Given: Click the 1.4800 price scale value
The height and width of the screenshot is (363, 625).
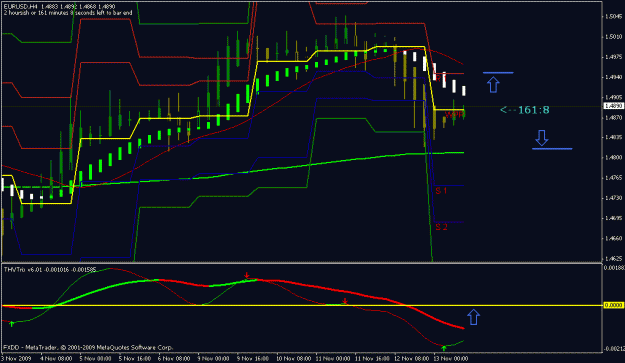Looking at the screenshot, I should click(613, 158).
